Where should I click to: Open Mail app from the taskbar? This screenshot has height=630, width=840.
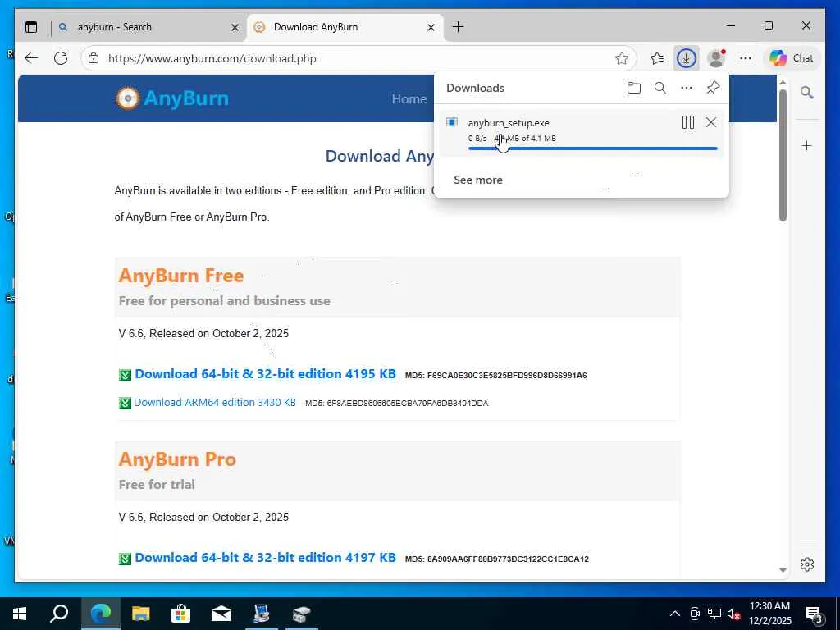pyautogui.click(x=221, y=614)
